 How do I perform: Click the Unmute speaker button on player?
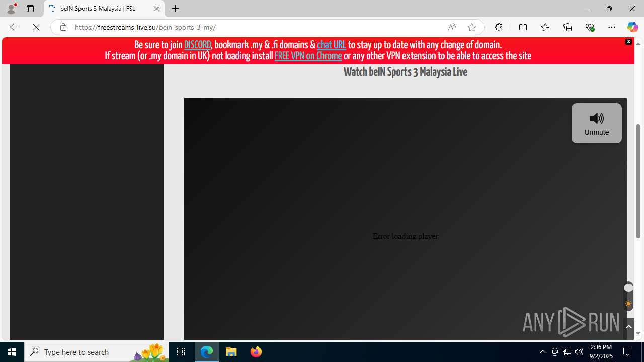(596, 123)
